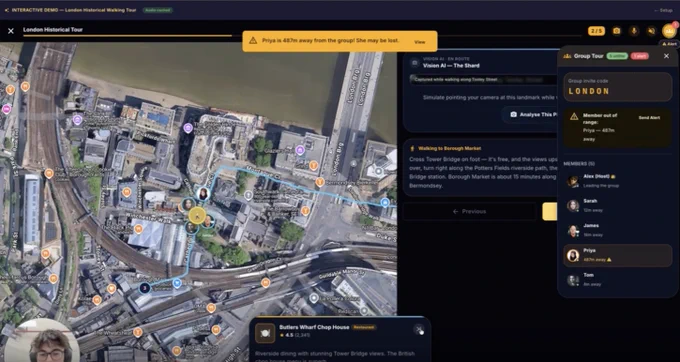Open Setup in the top right

[664, 10]
